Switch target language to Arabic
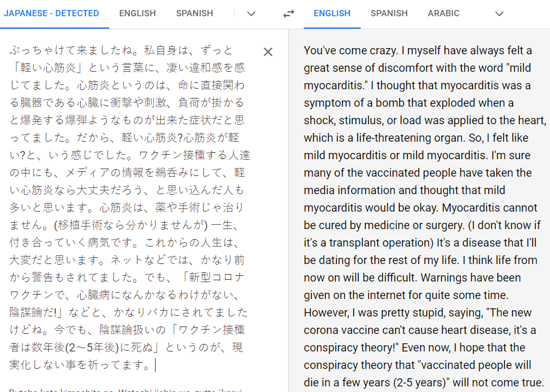This screenshot has height=392, width=550. coord(443,13)
